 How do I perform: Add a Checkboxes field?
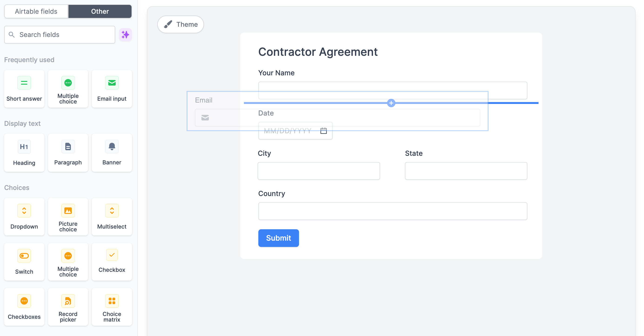coord(24,307)
